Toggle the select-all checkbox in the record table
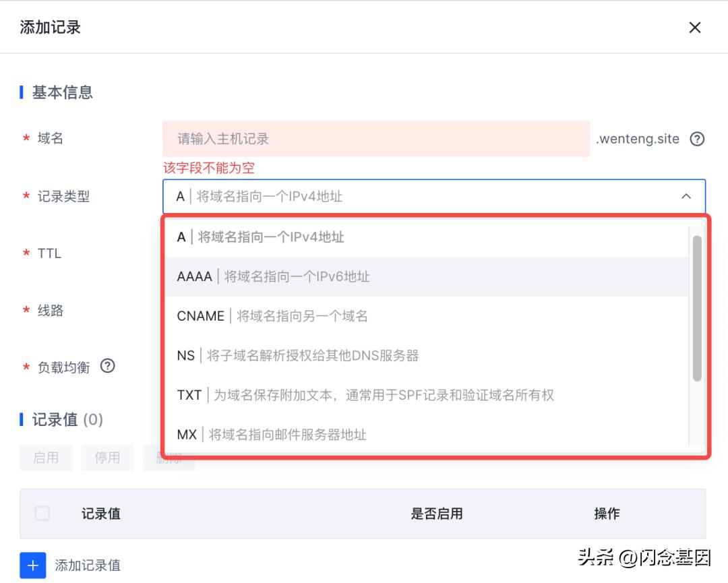This screenshot has width=728, height=583. 42,514
